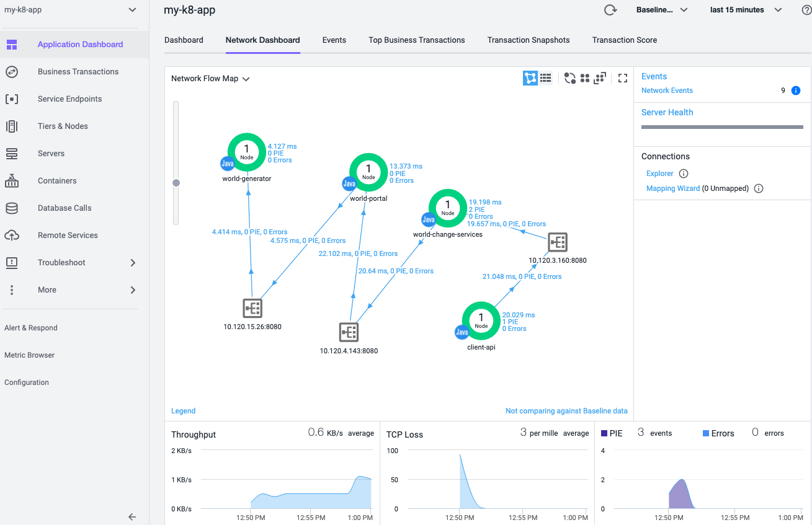Enter fullscreen flow map mode
812x525 pixels.
623,78
